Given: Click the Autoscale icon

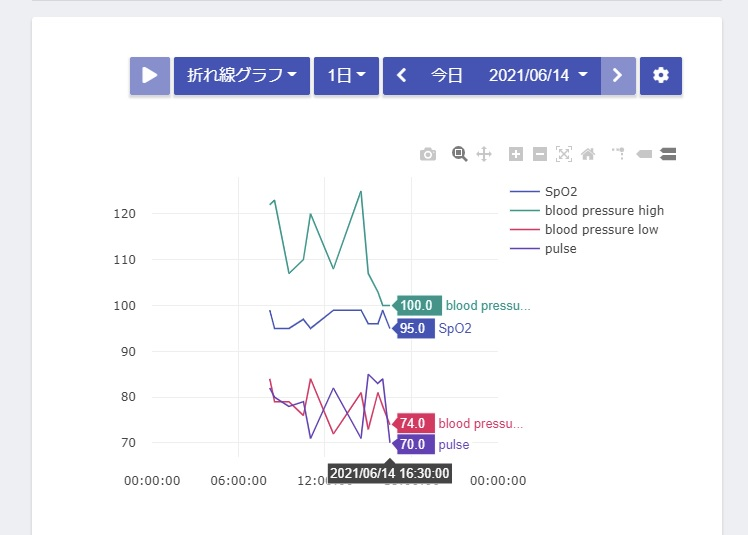Looking at the screenshot, I should (x=564, y=154).
